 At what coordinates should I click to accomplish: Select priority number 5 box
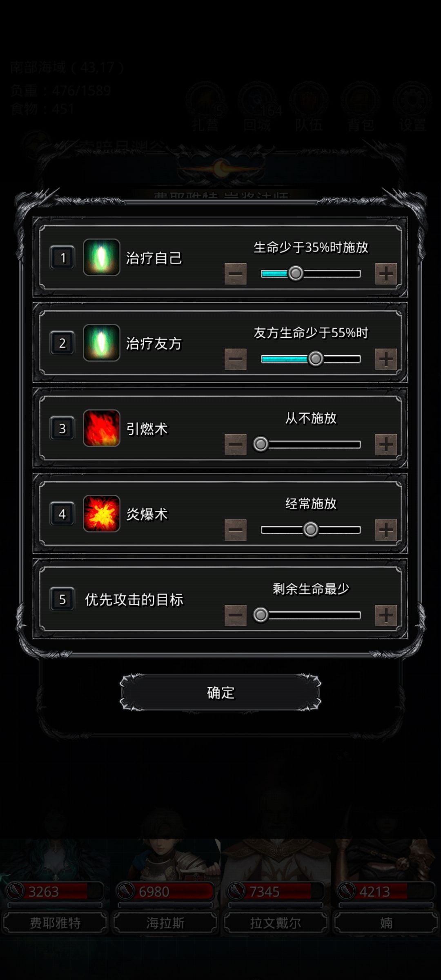(62, 599)
